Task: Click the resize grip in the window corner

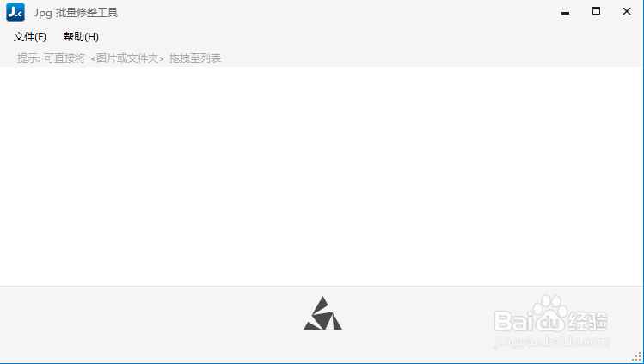Action: point(636,357)
